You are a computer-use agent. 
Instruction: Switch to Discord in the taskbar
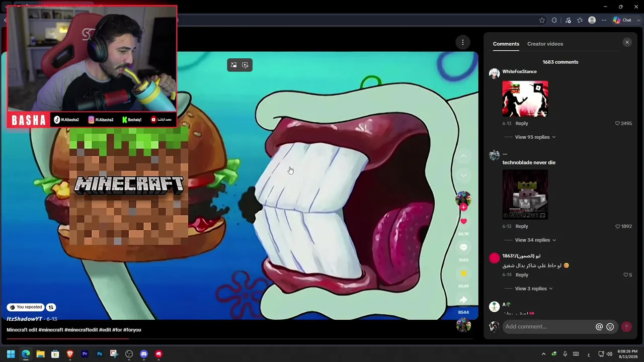click(x=144, y=354)
